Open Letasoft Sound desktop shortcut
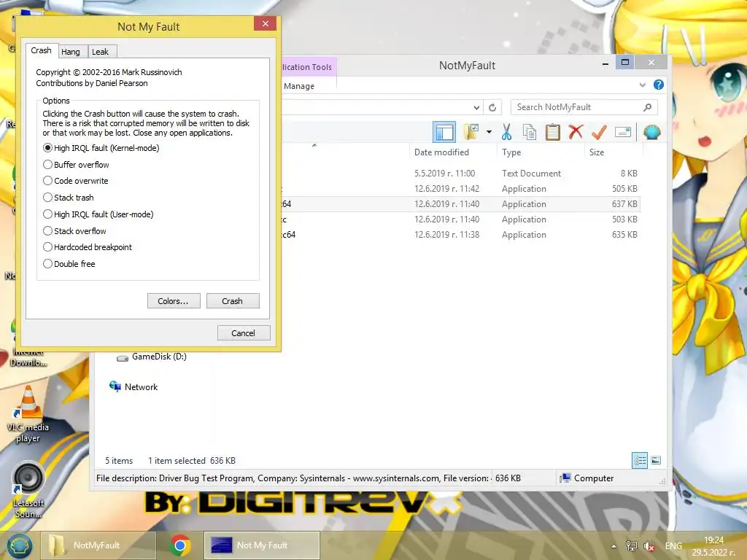This screenshot has width=747, height=560. (x=28, y=490)
